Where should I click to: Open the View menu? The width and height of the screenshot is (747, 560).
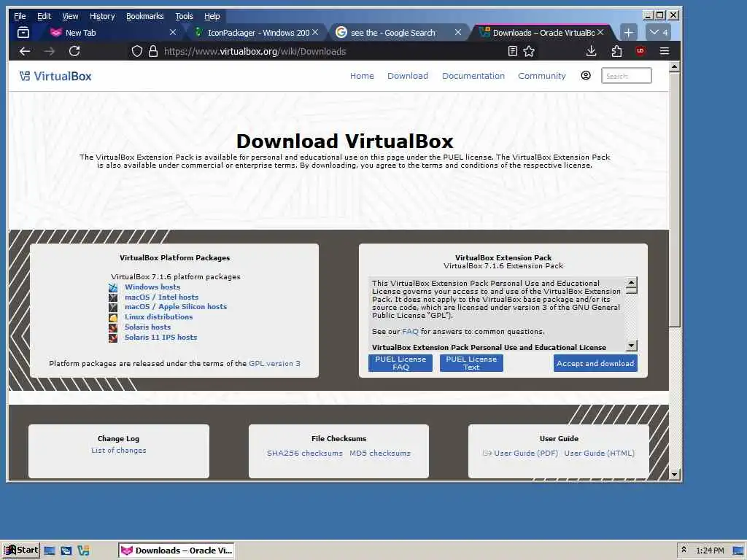coord(70,16)
